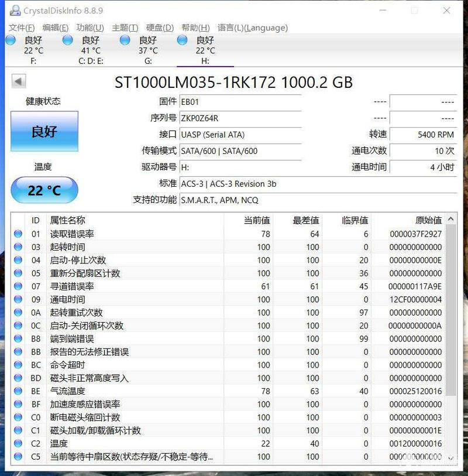Image resolution: width=468 pixels, height=476 pixels.
Task: Click the CrystalDiskInfo app icon in title bar
Action: (15, 11)
